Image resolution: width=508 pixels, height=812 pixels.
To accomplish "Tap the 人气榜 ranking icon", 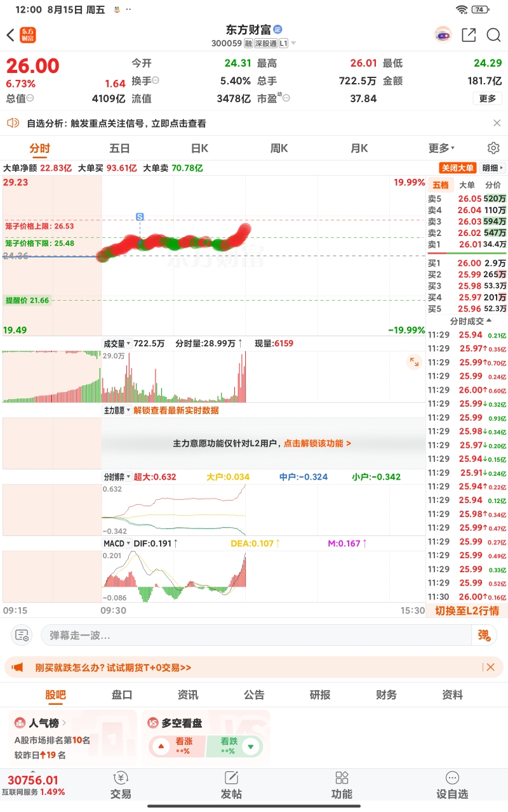I will (x=20, y=723).
